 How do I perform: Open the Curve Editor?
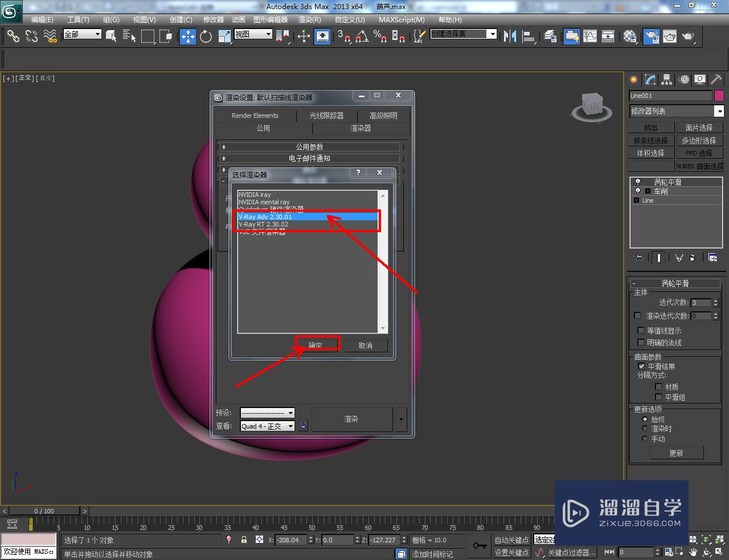[x=590, y=36]
